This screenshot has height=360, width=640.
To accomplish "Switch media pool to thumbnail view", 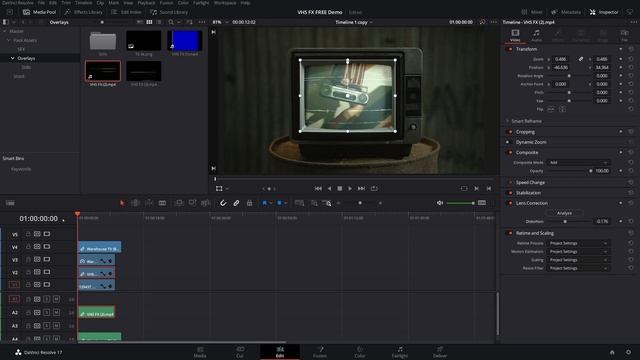I will (x=149, y=22).
